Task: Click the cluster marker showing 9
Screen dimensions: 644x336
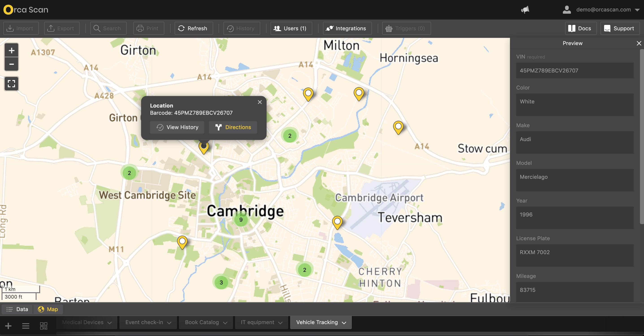Action: [x=241, y=220]
